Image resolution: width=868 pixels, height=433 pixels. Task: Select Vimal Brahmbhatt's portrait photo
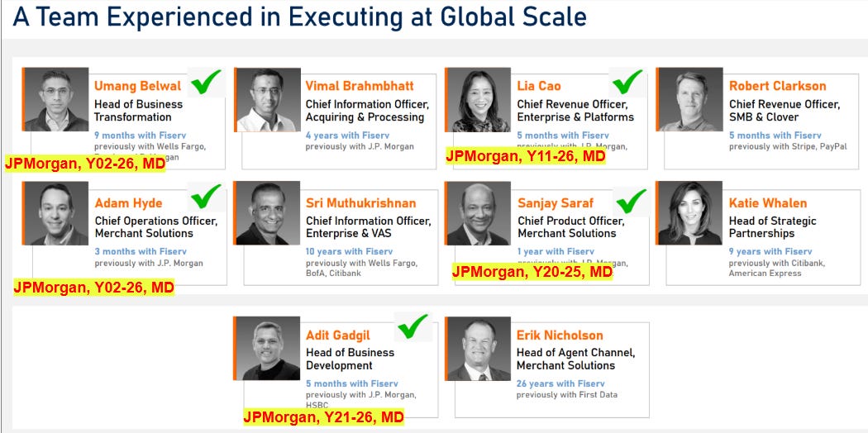click(x=269, y=99)
